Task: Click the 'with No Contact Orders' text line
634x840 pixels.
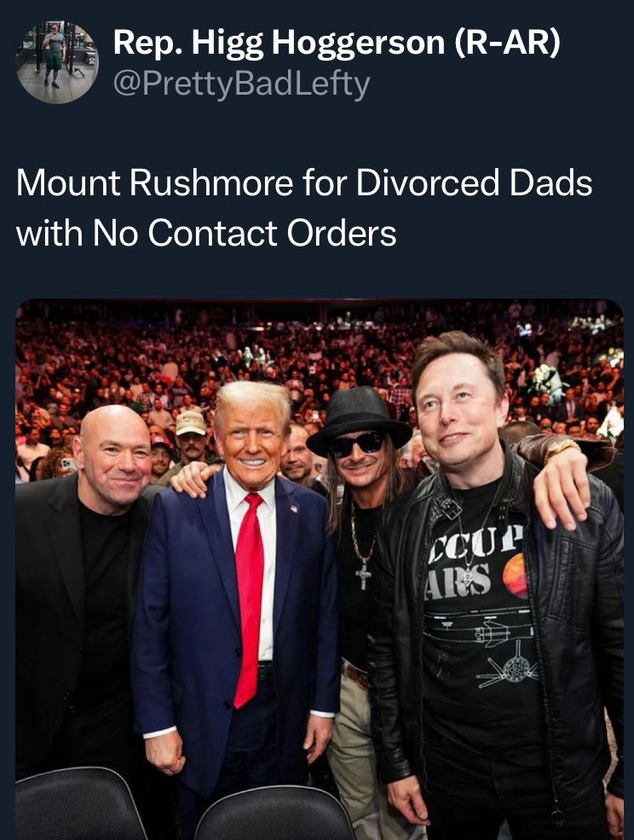Action: [x=206, y=233]
